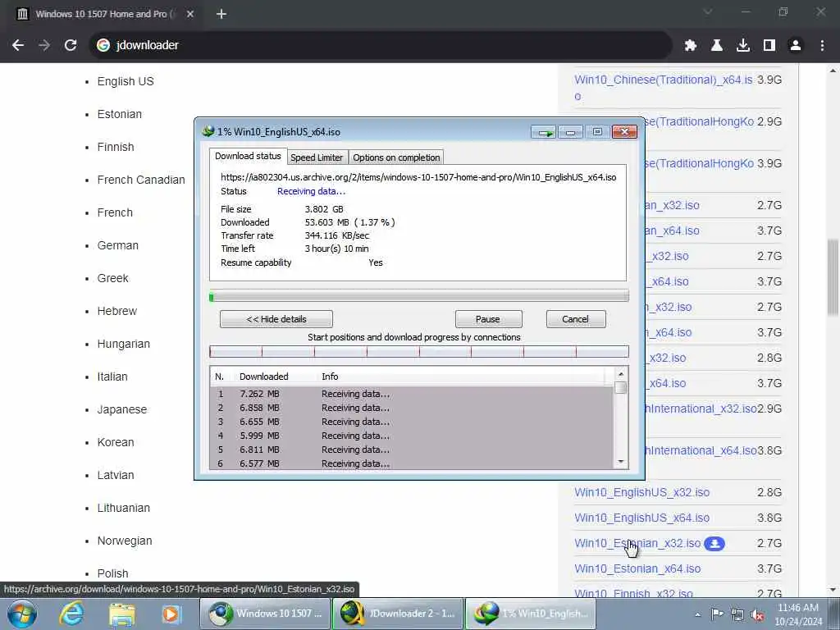Go back in the browser
Viewport: 840px width, 630px height.
pos(18,45)
